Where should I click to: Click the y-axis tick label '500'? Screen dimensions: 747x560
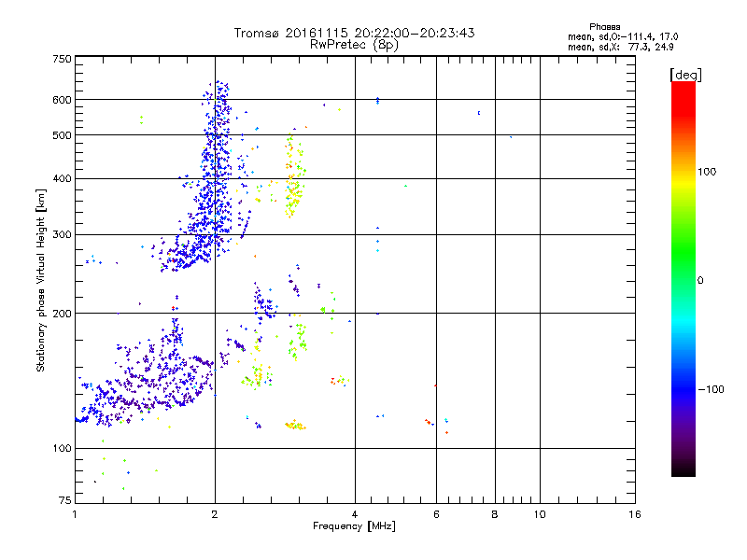pyautogui.click(x=63, y=135)
